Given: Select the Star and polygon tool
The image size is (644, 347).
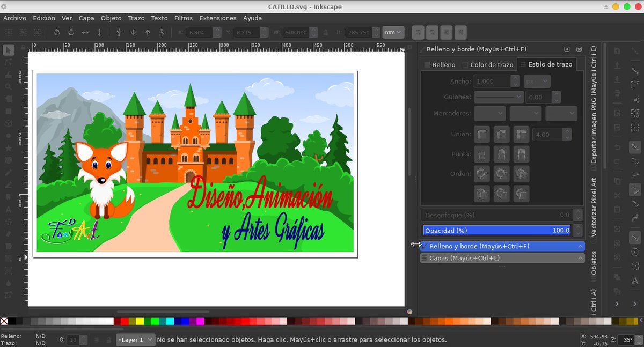Looking at the screenshot, I should point(8,147).
